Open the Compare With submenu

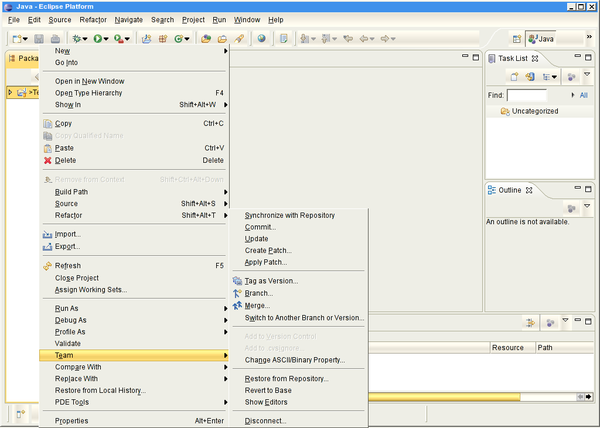click(x=134, y=367)
